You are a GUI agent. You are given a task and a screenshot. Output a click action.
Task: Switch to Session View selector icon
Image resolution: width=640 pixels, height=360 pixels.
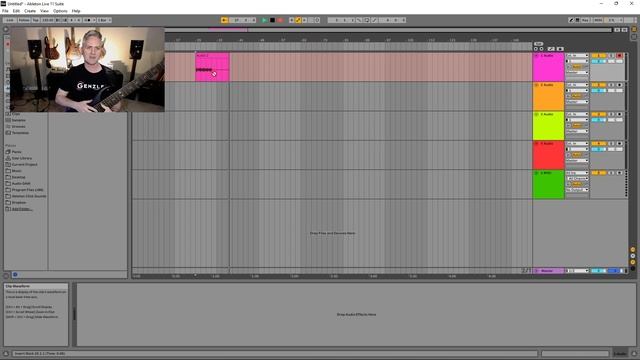coord(634,37)
